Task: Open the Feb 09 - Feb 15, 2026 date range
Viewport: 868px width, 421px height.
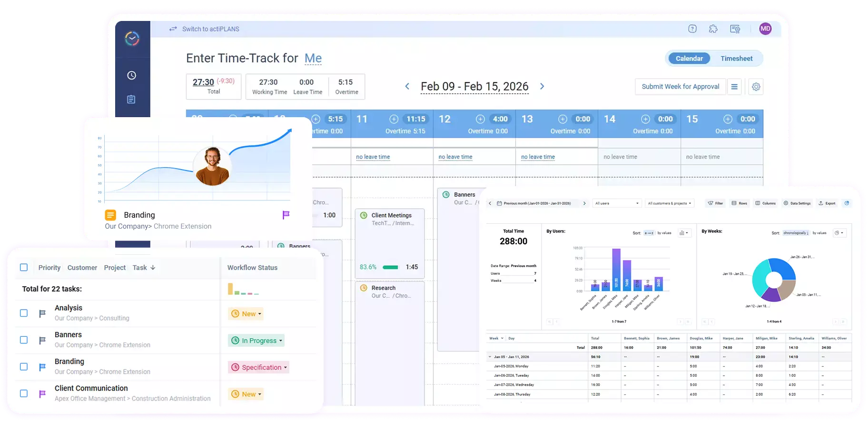Action: click(474, 86)
